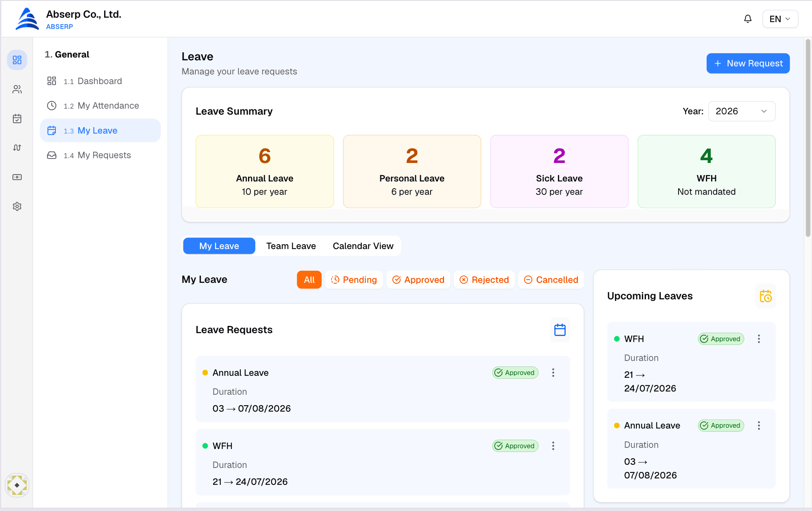
Task: Open the calendar-check icon in sidebar rail
Action: (x=17, y=119)
